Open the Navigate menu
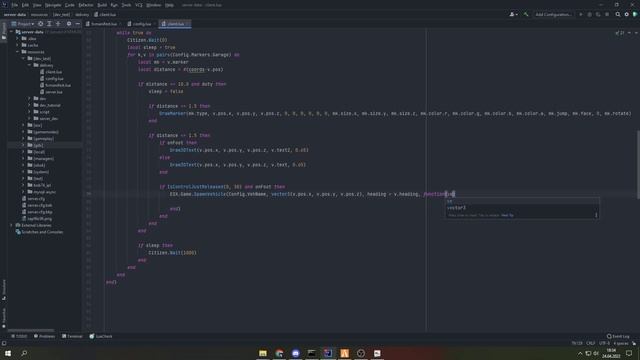This screenshot has height=360, width=640. click(x=53, y=5)
